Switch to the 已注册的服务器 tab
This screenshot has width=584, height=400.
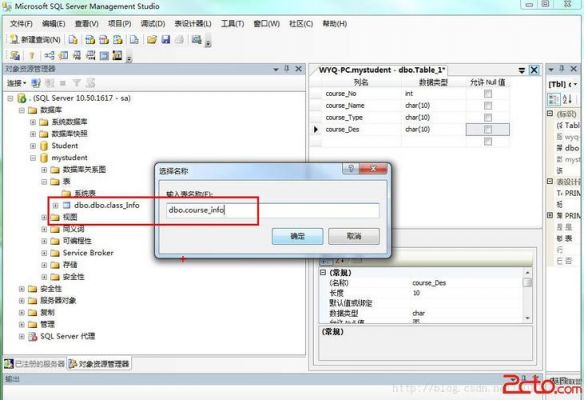pyautogui.click(x=35, y=364)
